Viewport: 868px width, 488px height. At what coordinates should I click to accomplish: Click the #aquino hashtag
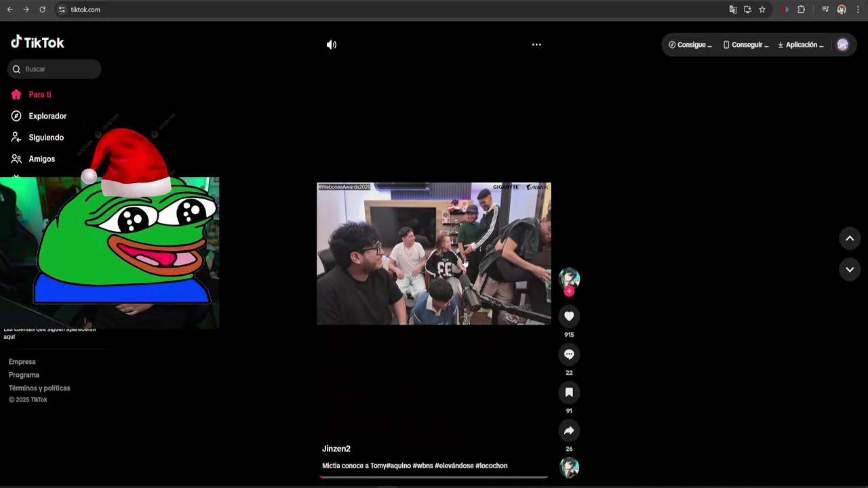pos(399,466)
